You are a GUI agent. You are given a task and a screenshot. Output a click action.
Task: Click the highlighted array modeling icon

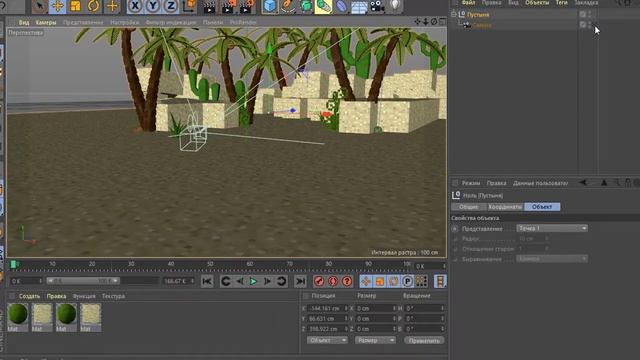coord(323,6)
